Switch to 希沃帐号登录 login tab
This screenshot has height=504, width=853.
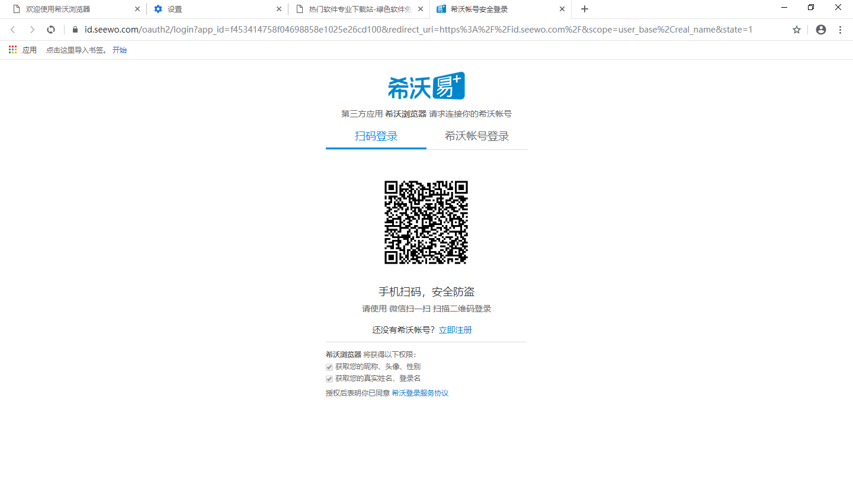pos(477,136)
